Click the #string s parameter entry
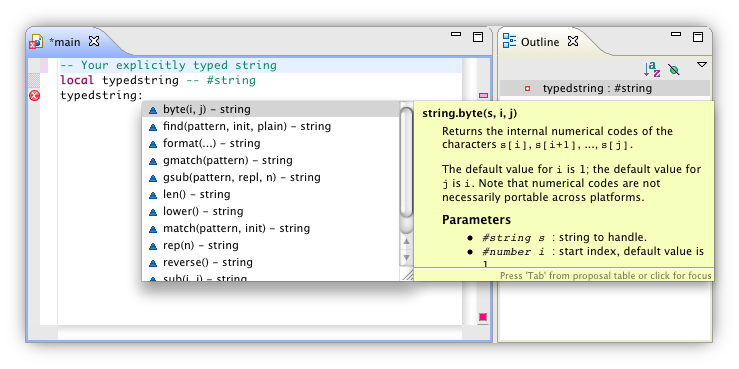 click(x=564, y=238)
